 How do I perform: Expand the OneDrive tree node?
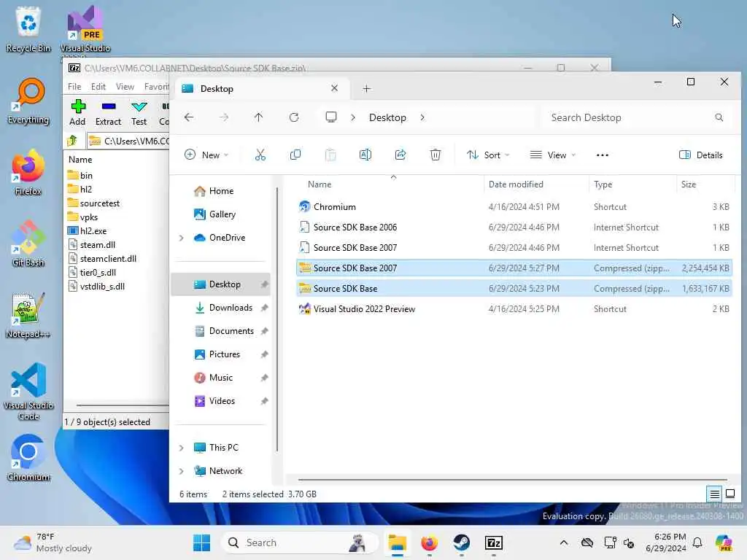pos(182,238)
